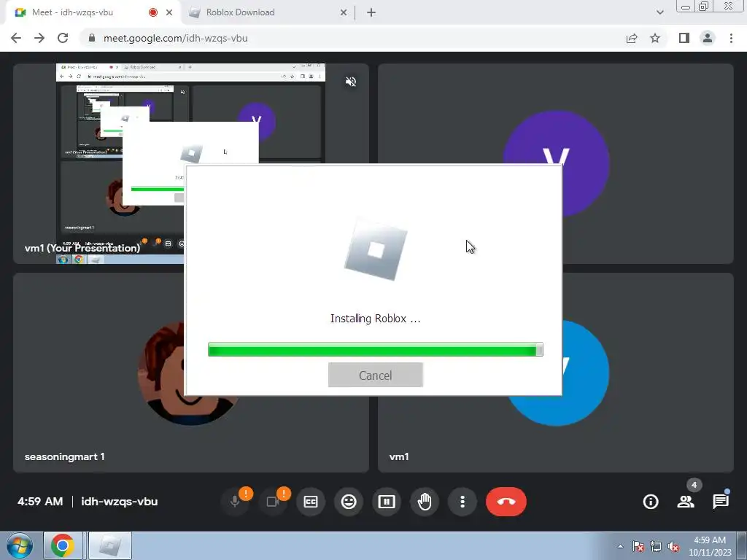Open the emoji reactions button
The image size is (747, 560).
349,502
